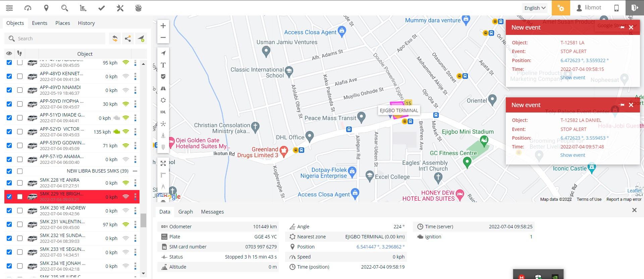Screen dimensions: 644x279
Task: Uncheck visibility for NEW LIBRA BUSES SMKS group
Action: 9,171
